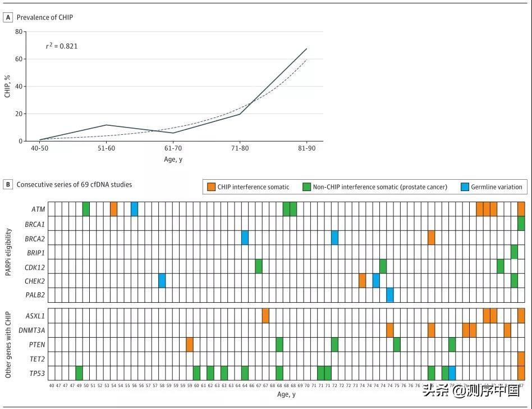Click the green cell in the BRIP1 row
This screenshot has width=532, height=409.
pyautogui.click(x=514, y=252)
